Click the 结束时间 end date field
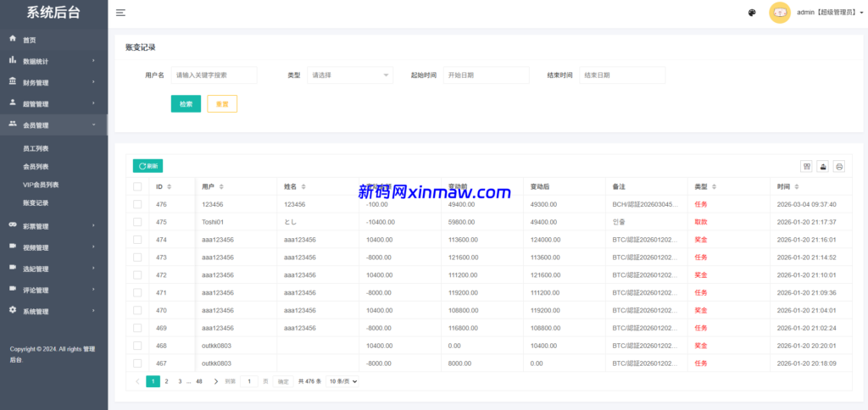The image size is (868, 410). [x=622, y=75]
